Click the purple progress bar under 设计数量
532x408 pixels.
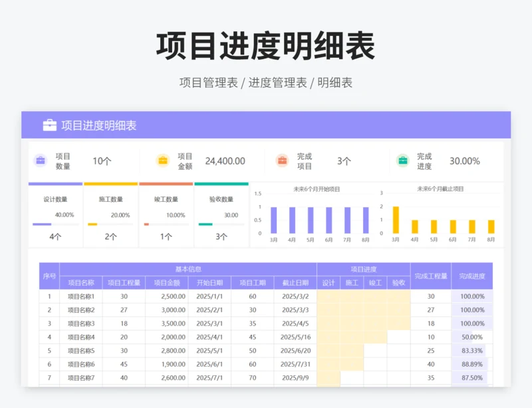pos(42,224)
